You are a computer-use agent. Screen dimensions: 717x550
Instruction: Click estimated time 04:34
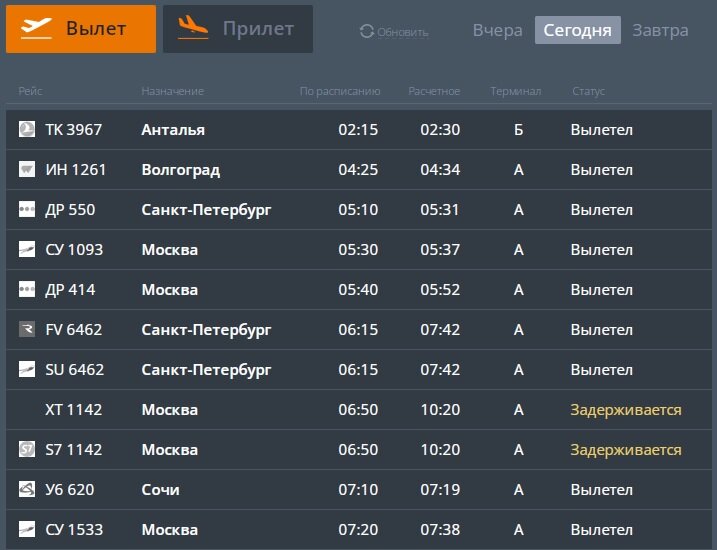click(440, 170)
